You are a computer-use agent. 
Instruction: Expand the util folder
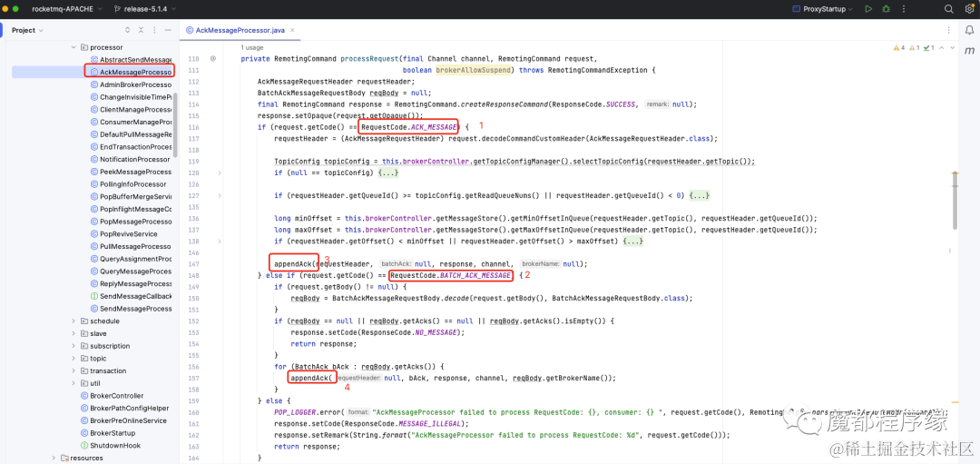tap(73, 383)
